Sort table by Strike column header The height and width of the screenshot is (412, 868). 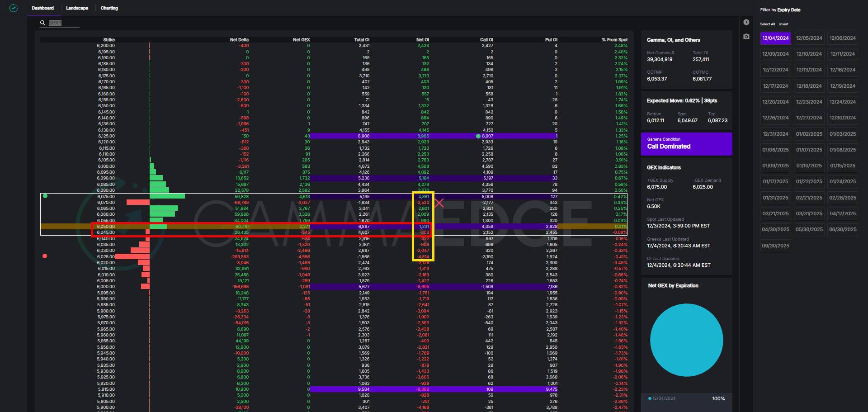[x=108, y=40]
